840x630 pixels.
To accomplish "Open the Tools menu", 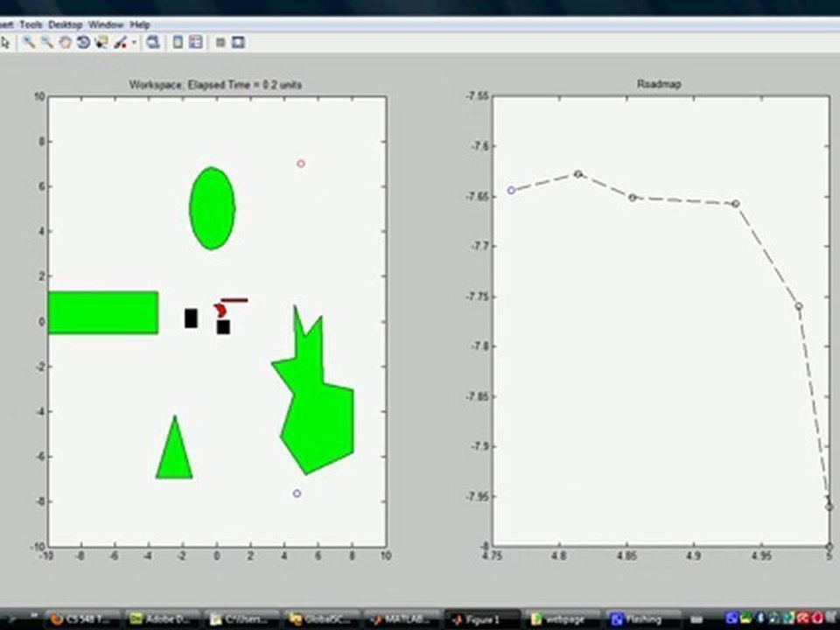I will point(31,24).
